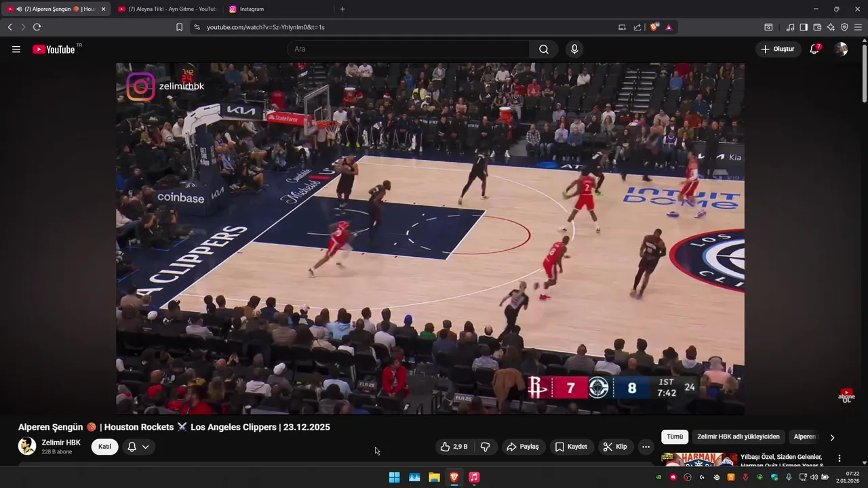Viewport: 868px width, 488px height.
Task: Bookmark this page in the address bar
Action: click(x=179, y=27)
